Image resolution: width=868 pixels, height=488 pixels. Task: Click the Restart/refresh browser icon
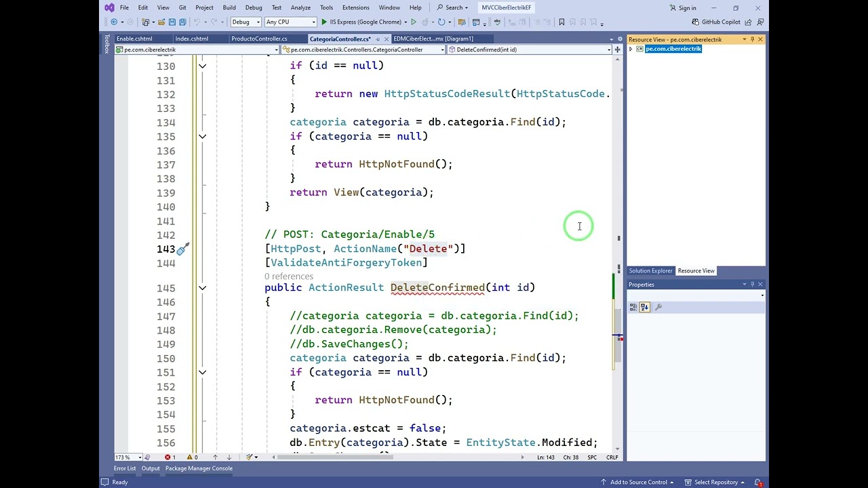441,22
